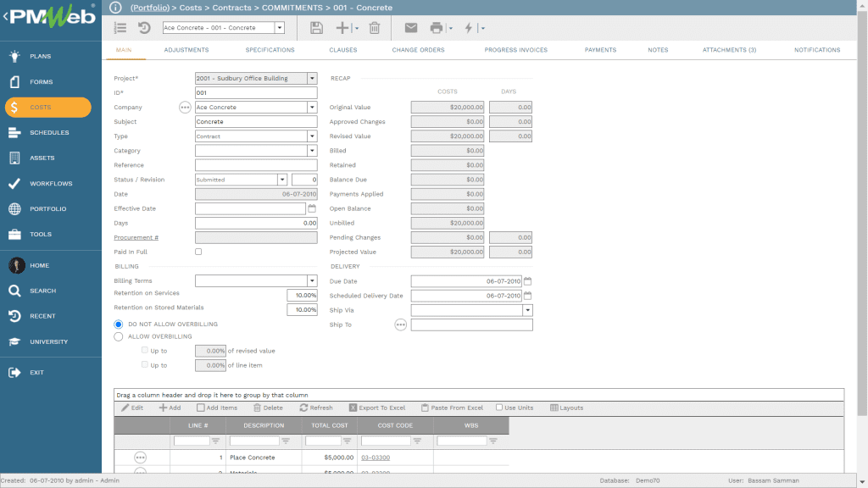This screenshot has width=868, height=488.
Task: Click the ellipsis on the Place Concrete row
Action: coord(141,457)
